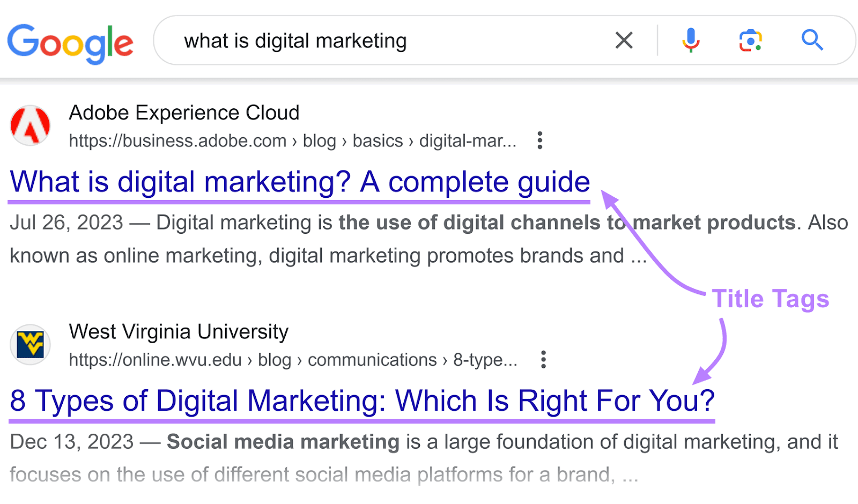Click the voice search microphone icon
This screenshot has width=858, height=504.
point(690,40)
